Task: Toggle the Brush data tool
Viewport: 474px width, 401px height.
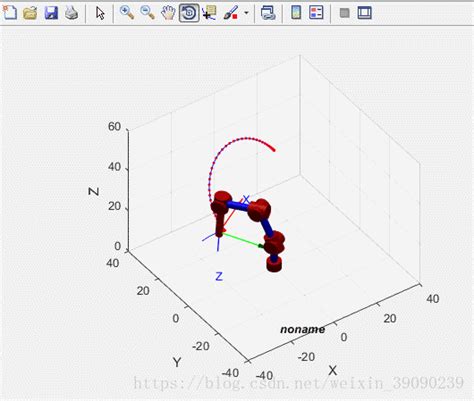Action: pyautogui.click(x=230, y=13)
